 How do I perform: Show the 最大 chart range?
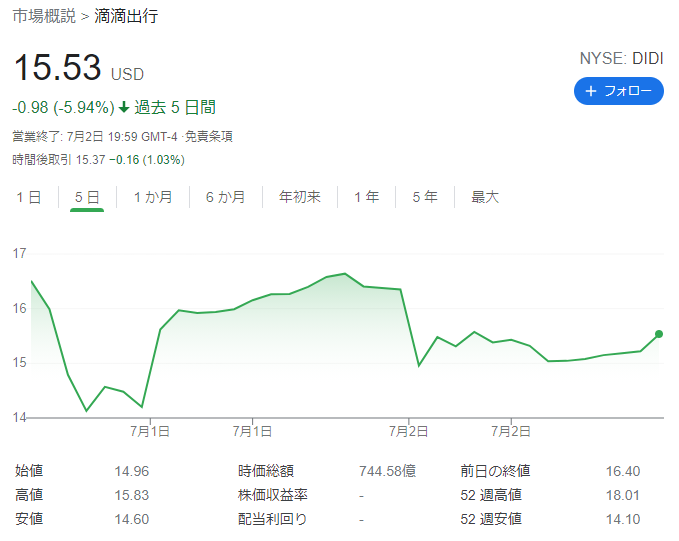485,198
